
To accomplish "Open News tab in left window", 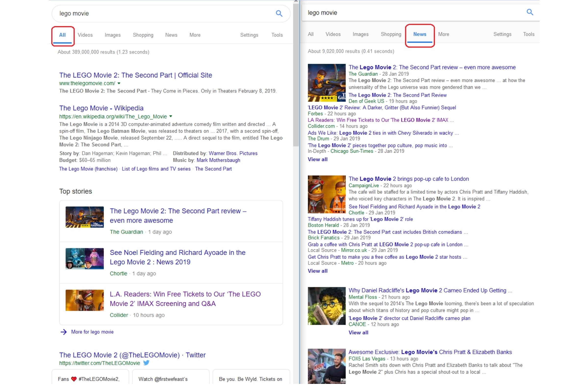I will coord(171,35).
